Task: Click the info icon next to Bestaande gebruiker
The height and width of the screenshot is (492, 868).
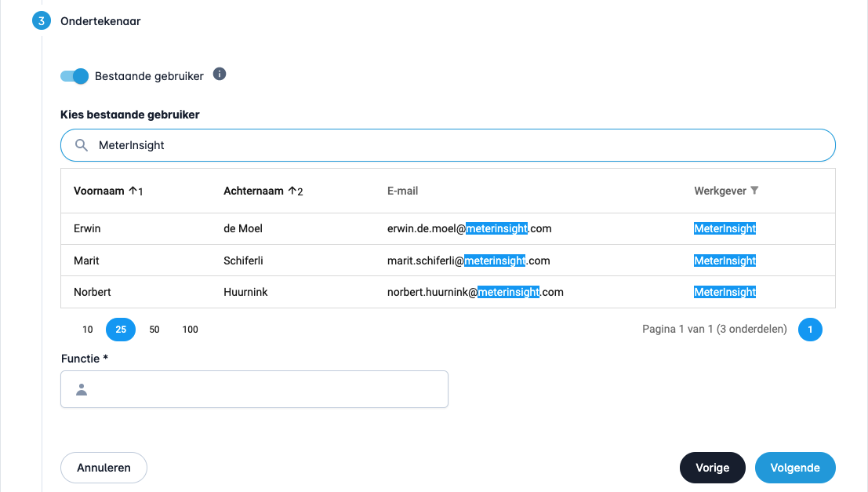Action: pyautogui.click(x=220, y=75)
